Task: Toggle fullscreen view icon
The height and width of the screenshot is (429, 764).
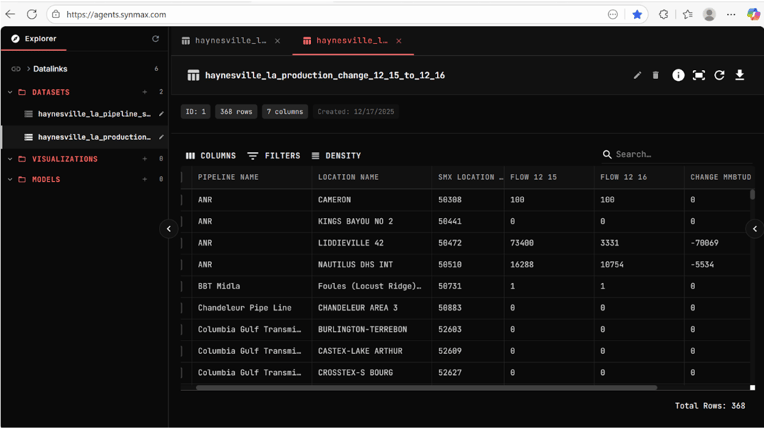Action: pyautogui.click(x=699, y=75)
